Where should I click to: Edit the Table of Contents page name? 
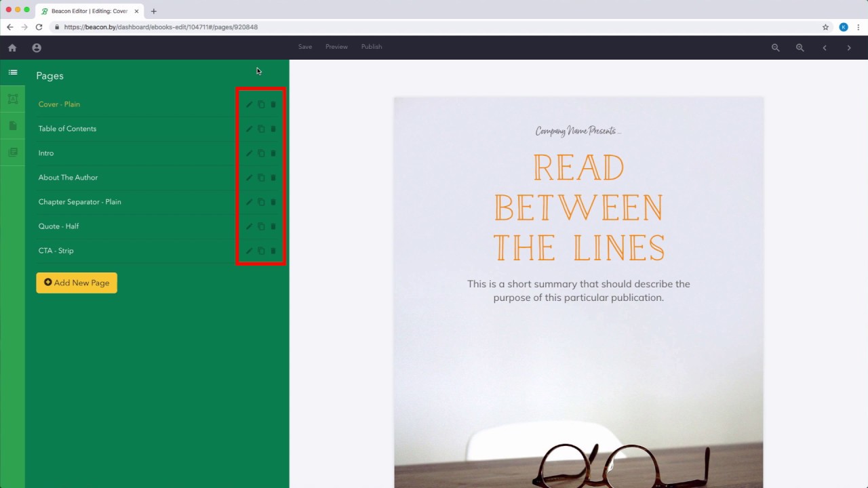(249, 129)
